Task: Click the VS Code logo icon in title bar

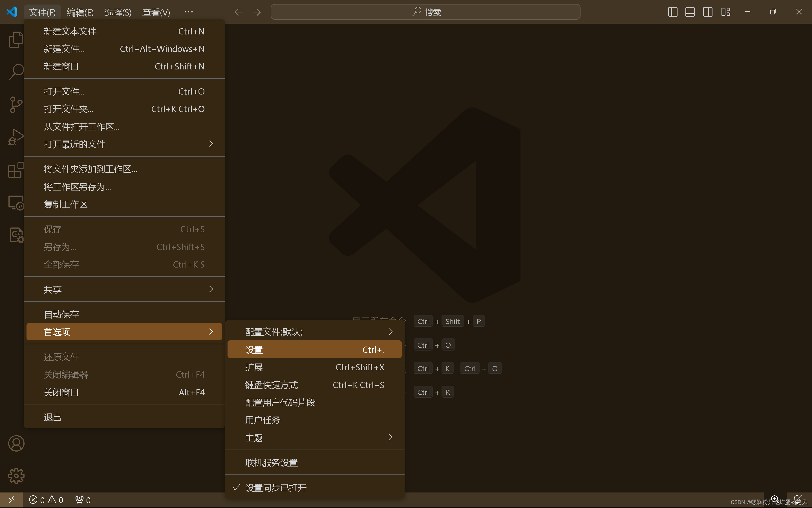Action: (x=12, y=12)
